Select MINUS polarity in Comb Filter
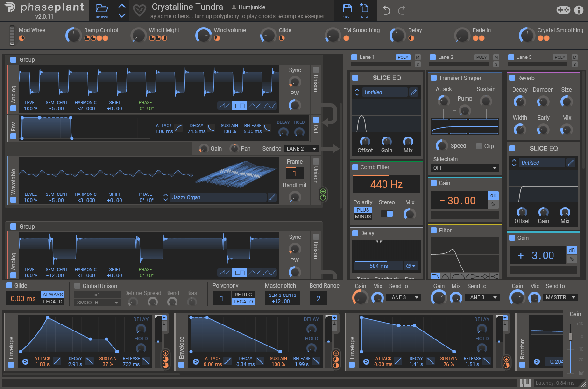Image resolution: width=588 pixels, height=389 pixels. pos(363,216)
